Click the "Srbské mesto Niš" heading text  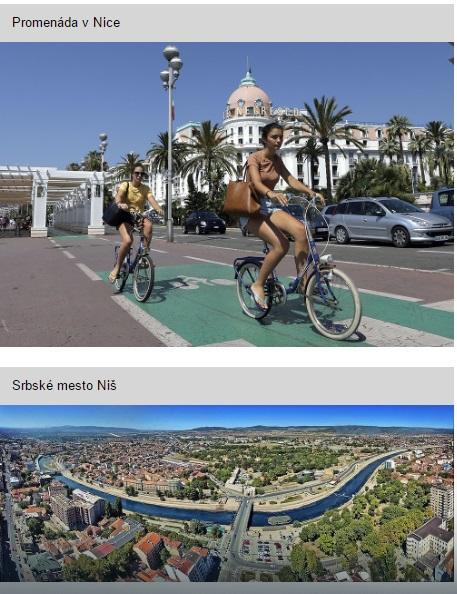64,385
